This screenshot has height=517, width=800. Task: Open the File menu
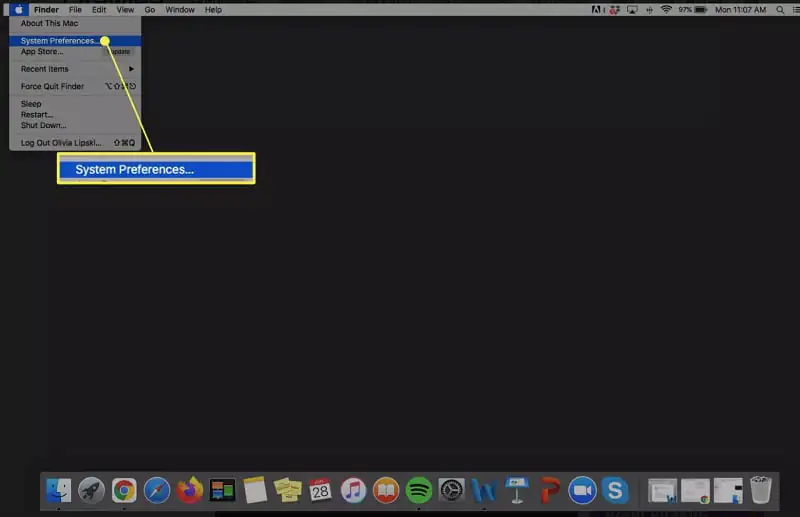tap(75, 10)
